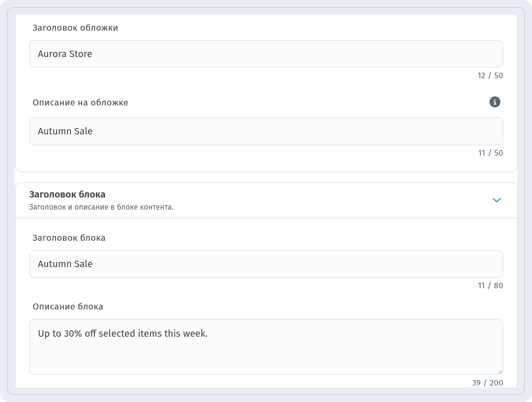The image size is (532, 402).
Task: Click the Заголовок блока label above its input
Action: 69,238
